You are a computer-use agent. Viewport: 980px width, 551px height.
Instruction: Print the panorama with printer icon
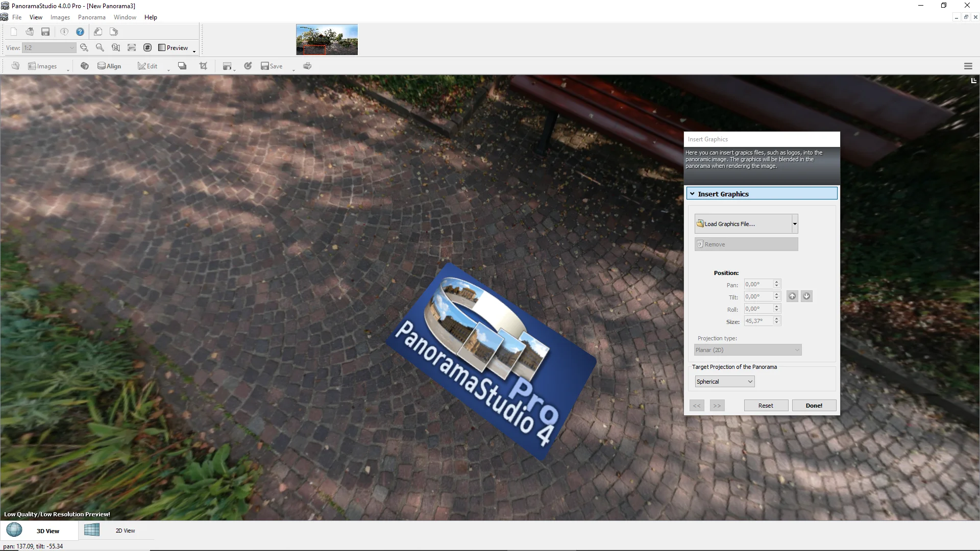(307, 66)
